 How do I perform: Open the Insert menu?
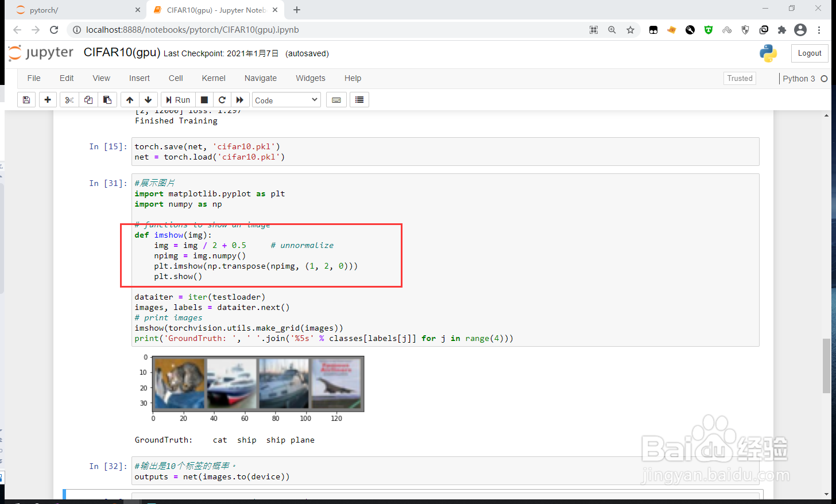tap(140, 78)
